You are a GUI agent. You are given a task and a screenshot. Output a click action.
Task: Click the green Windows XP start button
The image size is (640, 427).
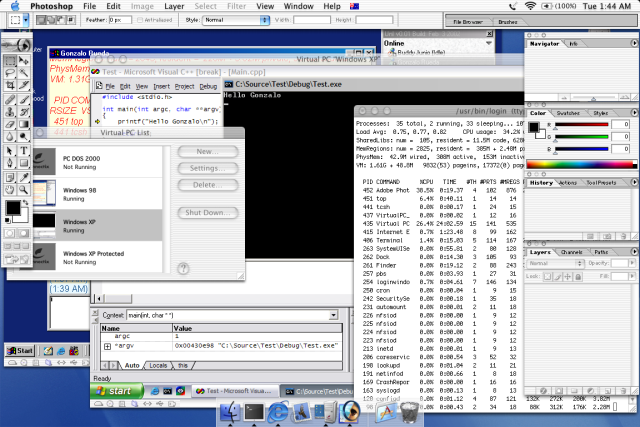tap(117, 391)
